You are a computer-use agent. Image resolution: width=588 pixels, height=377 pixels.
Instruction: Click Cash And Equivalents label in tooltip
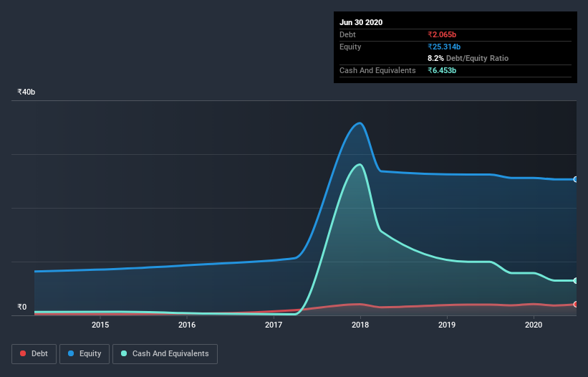(x=377, y=70)
